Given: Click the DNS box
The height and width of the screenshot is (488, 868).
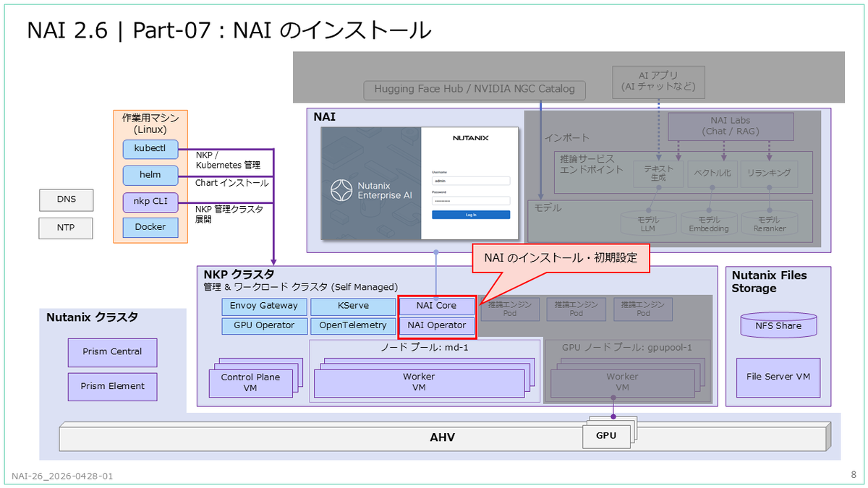Looking at the screenshot, I should click(66, 200).
